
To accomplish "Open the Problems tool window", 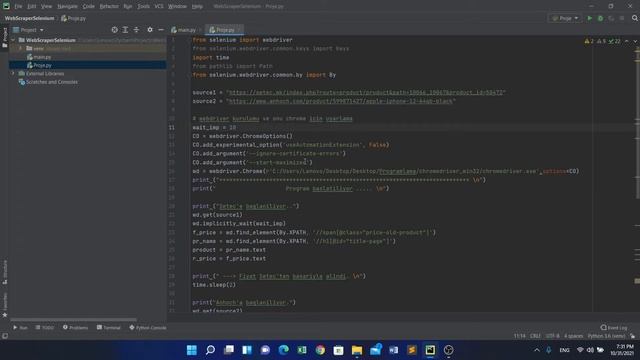I will [x=75, y=327].
